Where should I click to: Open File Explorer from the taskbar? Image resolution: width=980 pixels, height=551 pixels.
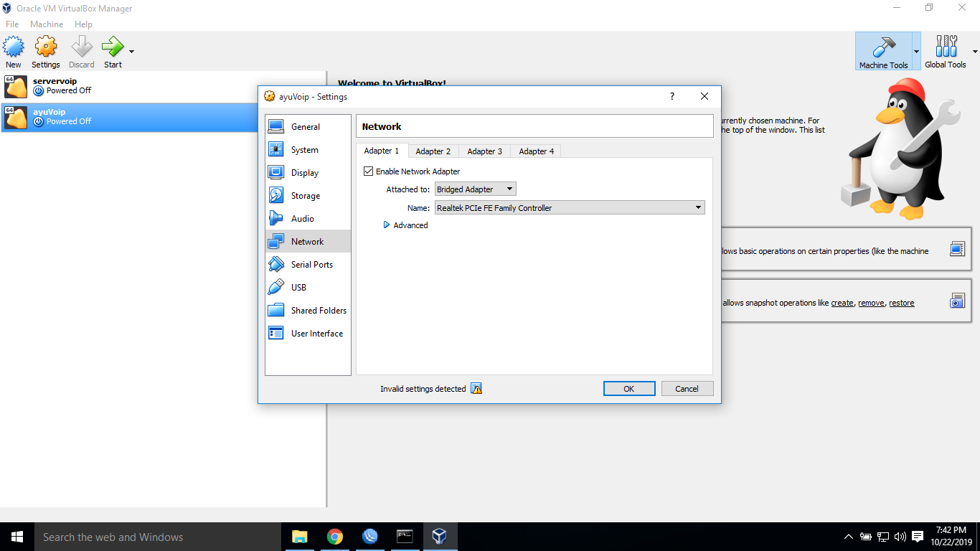pyautogui.click(x=299, y=537)
